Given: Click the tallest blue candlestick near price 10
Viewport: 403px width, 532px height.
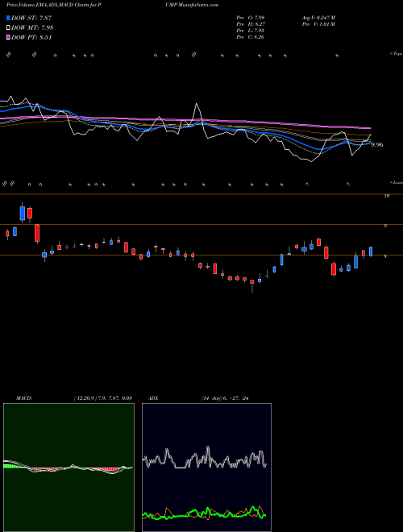Looking at the screenshot, I should [x=23, y=213].
